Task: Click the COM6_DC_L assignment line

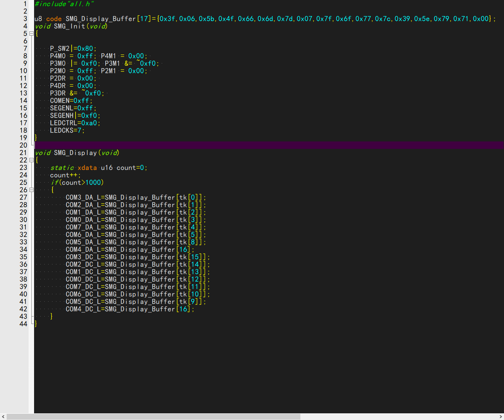Action: tap(137, 294)
